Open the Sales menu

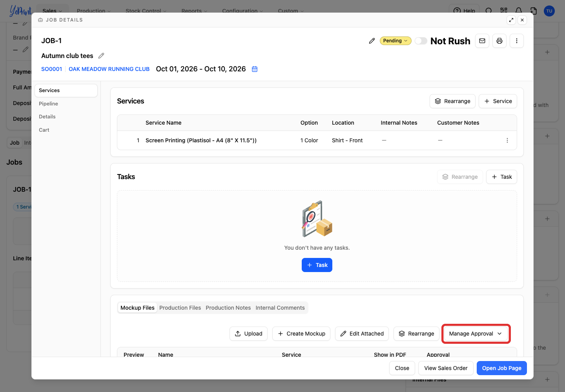pos(52,11)
